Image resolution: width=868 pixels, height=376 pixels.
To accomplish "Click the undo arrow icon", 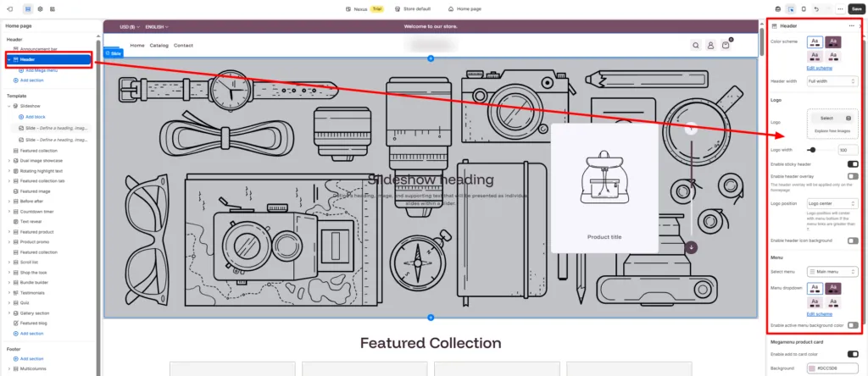I will point(816,8).
